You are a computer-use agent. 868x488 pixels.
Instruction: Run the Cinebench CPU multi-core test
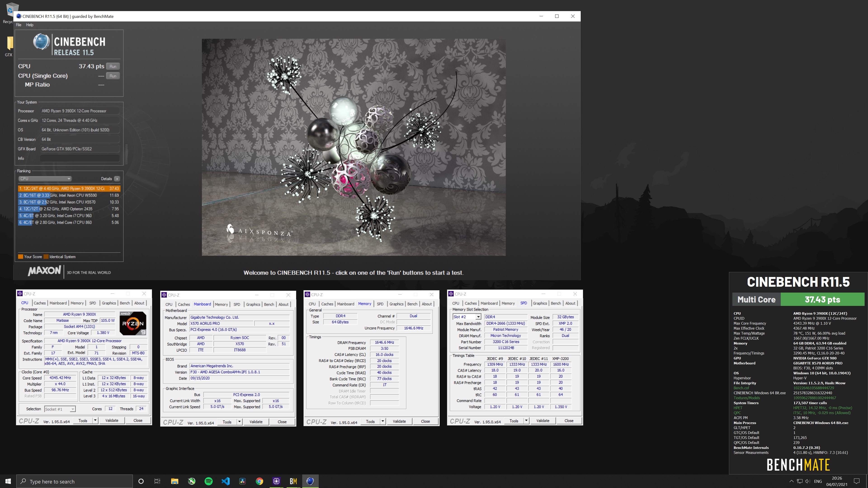(x=113, y=66)
